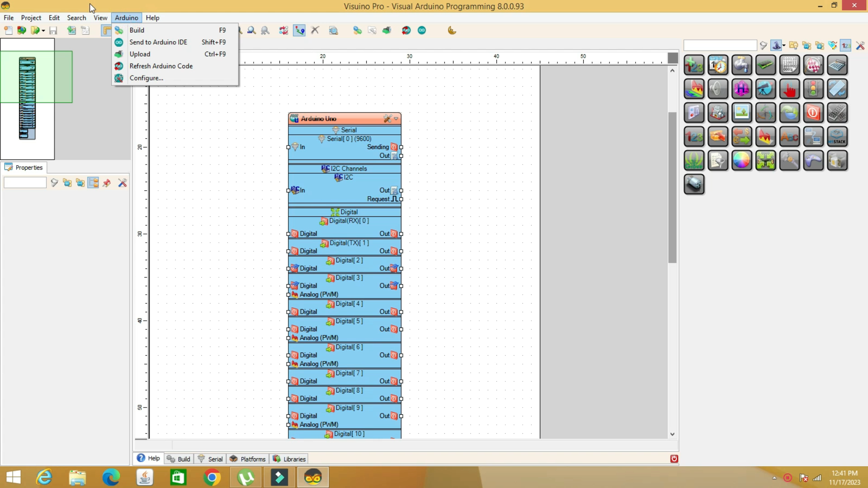Open the Color wheel component category
This screenshot has height=488, width=868.
[741, 160]
